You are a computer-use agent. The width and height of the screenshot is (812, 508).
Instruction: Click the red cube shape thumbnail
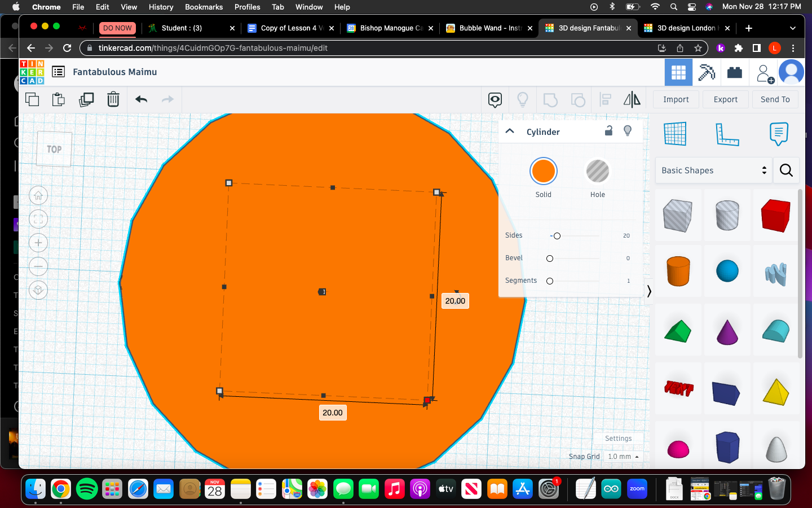pos(775,215)
